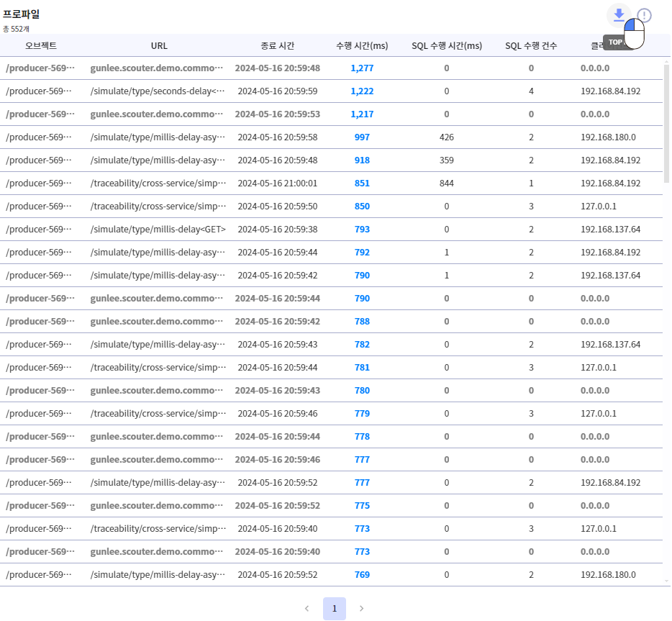Click the 오브젝트 column header
Viewport: 672px width, 621px height.
click(41, 46)
